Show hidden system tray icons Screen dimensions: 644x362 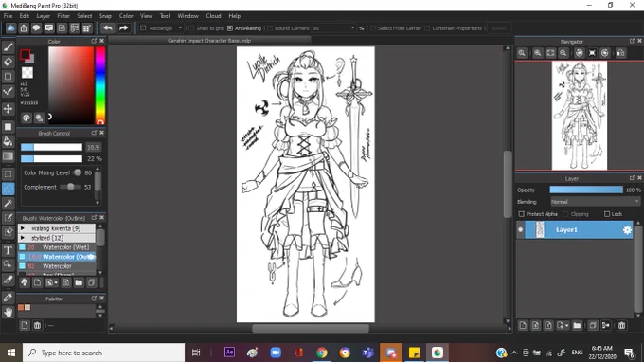pyautogui.click(x=514, y=353)
